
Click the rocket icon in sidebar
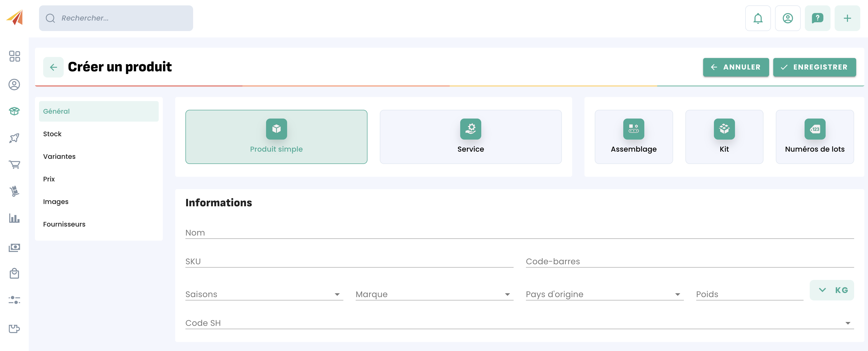point(14,138)
